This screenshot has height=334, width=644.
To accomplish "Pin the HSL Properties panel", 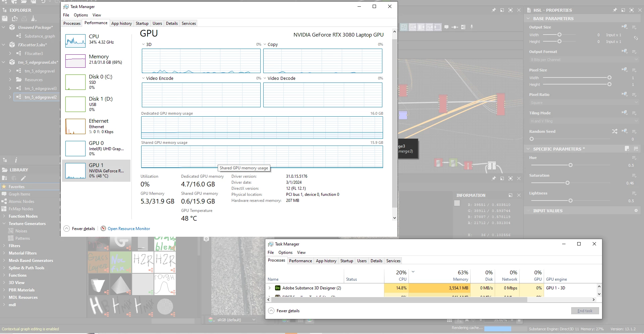I will click(x=615, y=10).
